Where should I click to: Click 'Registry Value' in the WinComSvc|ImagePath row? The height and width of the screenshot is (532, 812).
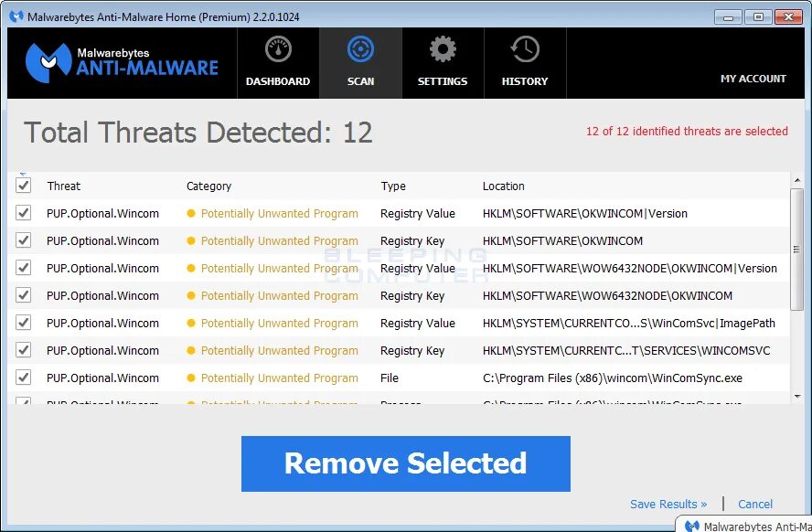pos(417,324)
